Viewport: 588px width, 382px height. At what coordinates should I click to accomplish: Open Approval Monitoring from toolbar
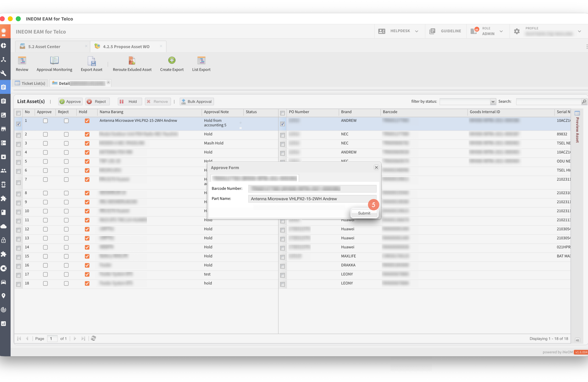[x=54, y=61]
